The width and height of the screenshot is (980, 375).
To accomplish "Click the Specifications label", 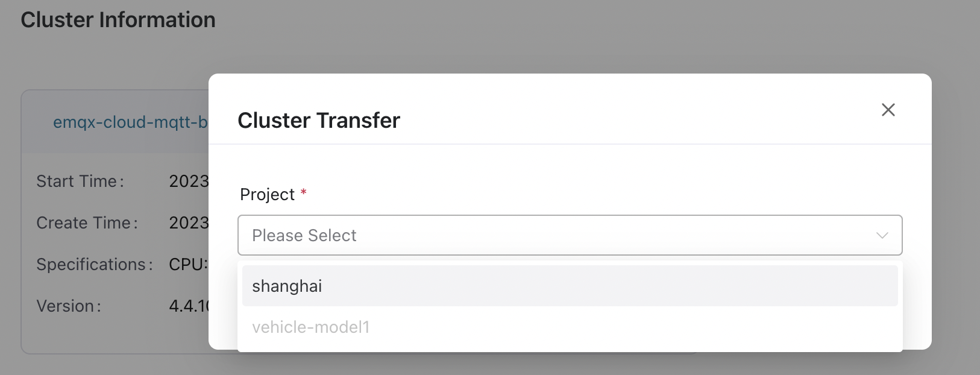I will 94,265.
